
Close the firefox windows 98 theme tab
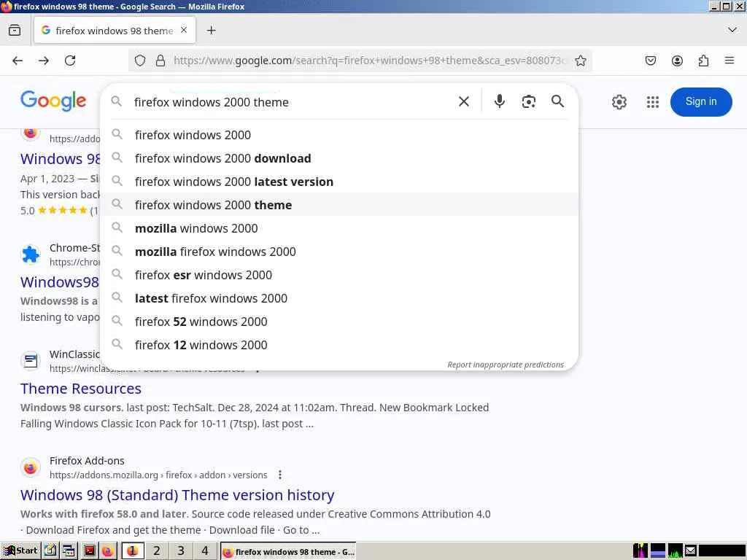pyautogui.click(x=184, y=30)
